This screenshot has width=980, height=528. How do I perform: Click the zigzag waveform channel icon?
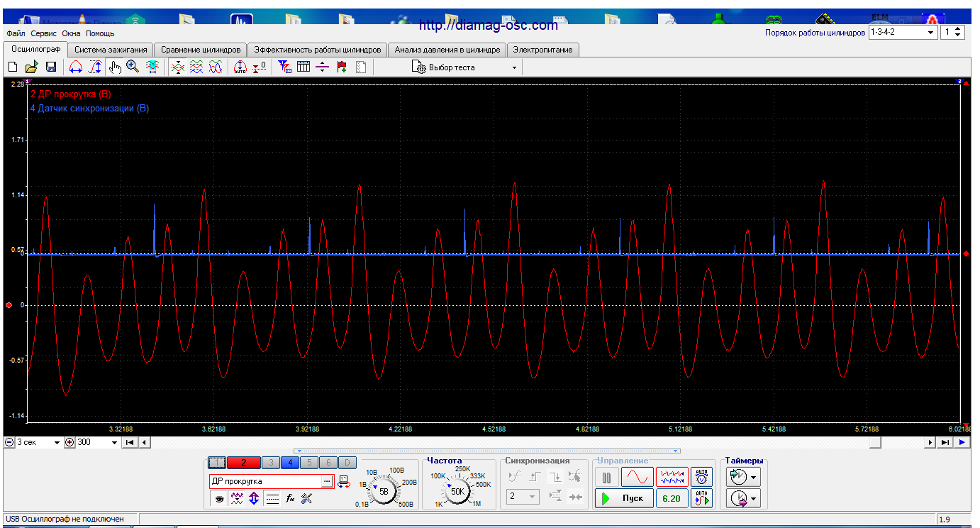pos(238,499)
